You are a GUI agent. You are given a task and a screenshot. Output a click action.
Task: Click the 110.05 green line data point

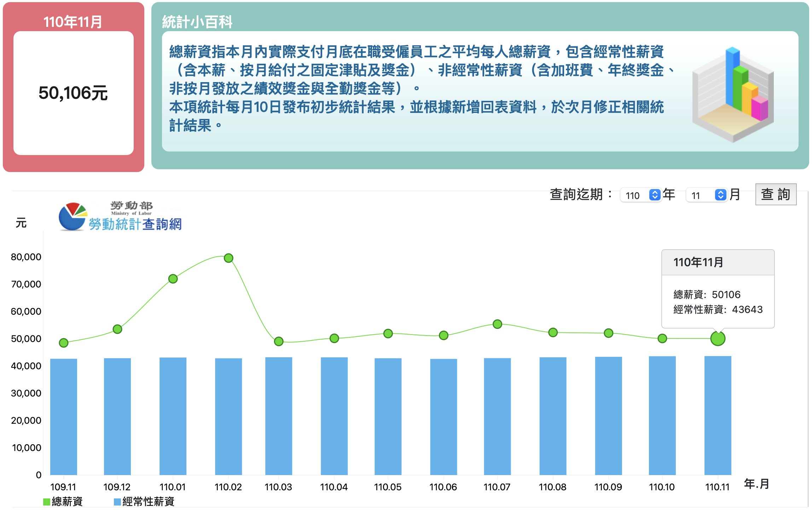[x=388, y=333]
